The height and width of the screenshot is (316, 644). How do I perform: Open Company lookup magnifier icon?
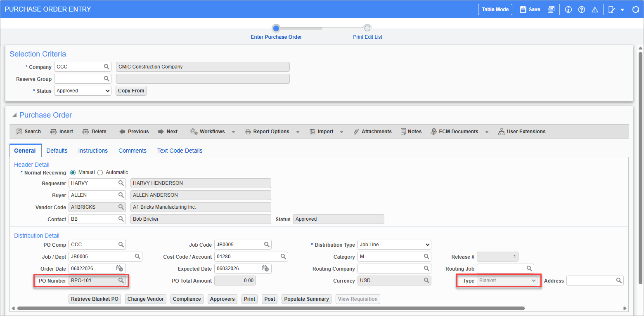107,67
